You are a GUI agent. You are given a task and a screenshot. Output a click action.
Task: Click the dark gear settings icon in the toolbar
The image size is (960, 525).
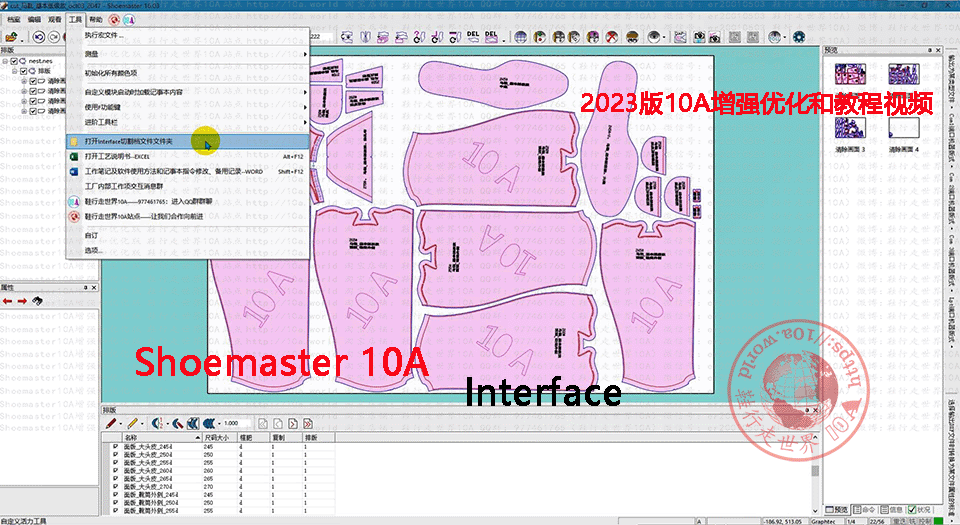799,37
